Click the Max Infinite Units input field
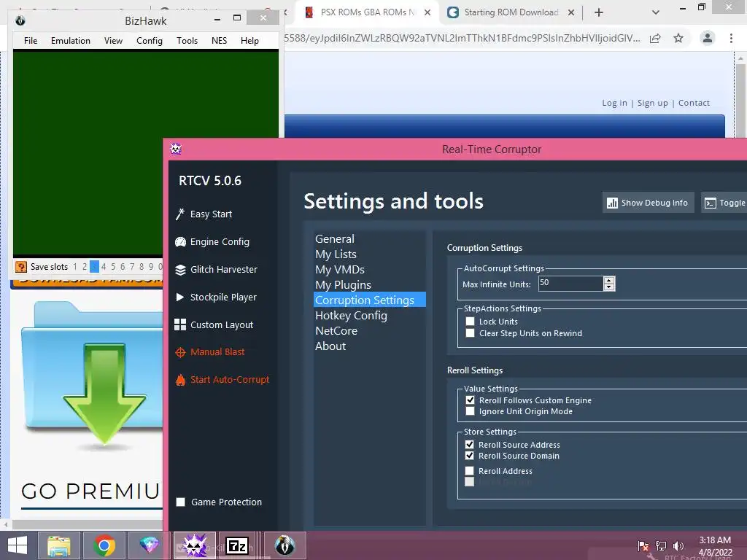The width and height of the screenshot is (747, 560). click(x=570, y=284)
